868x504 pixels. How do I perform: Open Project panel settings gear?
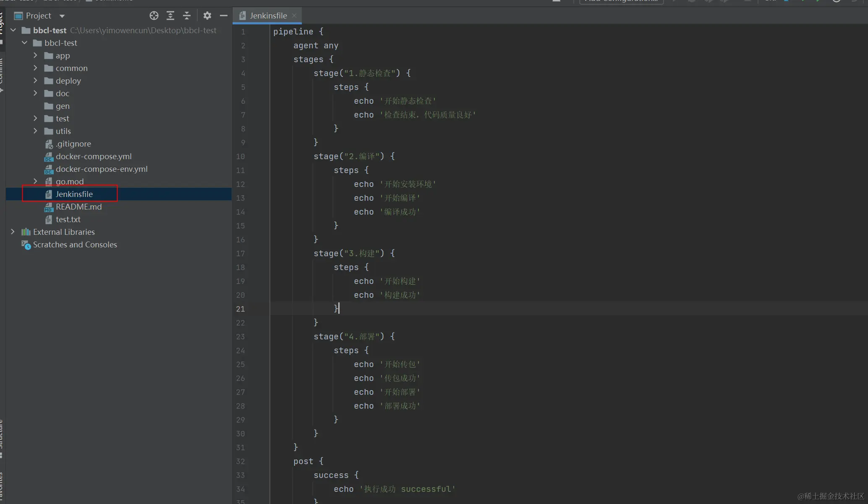(207, 16)
